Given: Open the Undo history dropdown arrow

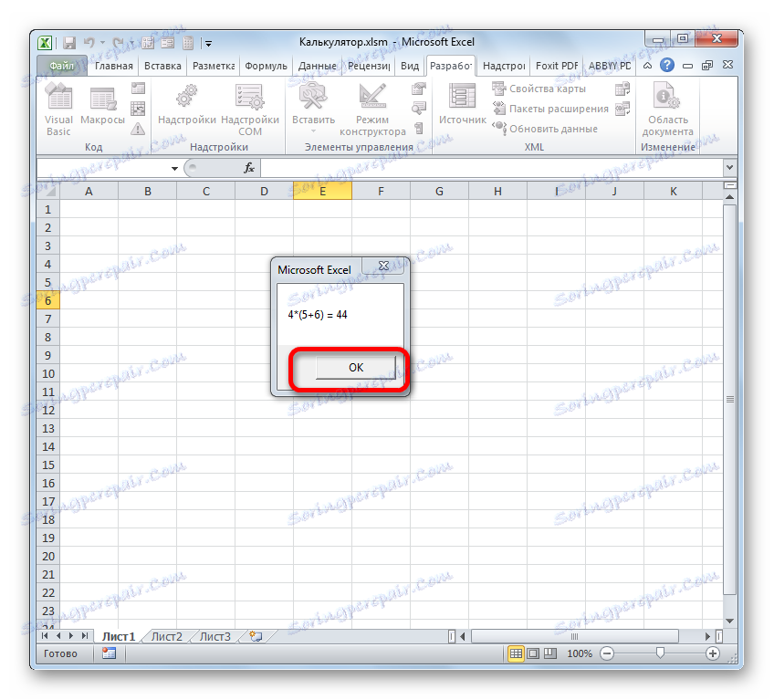Looking at the screenshot, I should pos(102,43).
